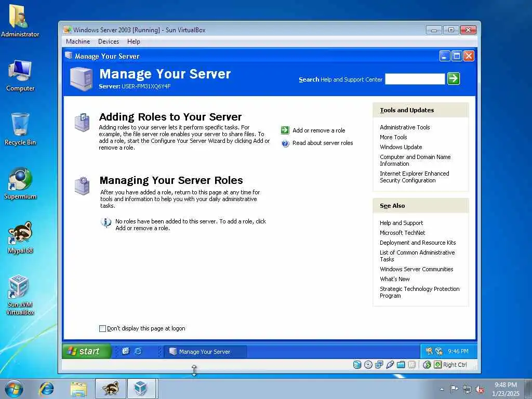Click Internet Explorer on the host taskbar
The width and height of the screenshot is (532, 399).
[46, 389]
